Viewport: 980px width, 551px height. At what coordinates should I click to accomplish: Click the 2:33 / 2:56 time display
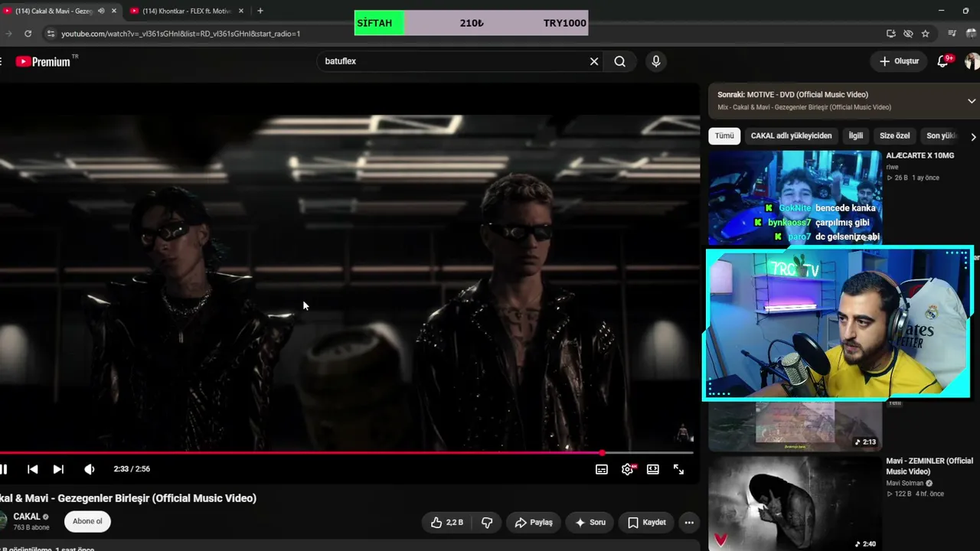132,469
